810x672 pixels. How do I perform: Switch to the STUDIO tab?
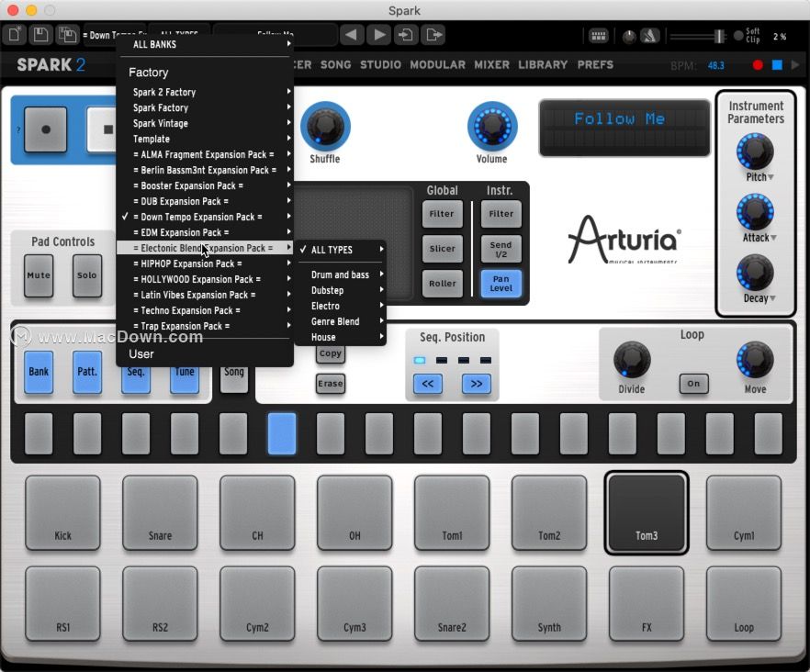pos(380,65)
